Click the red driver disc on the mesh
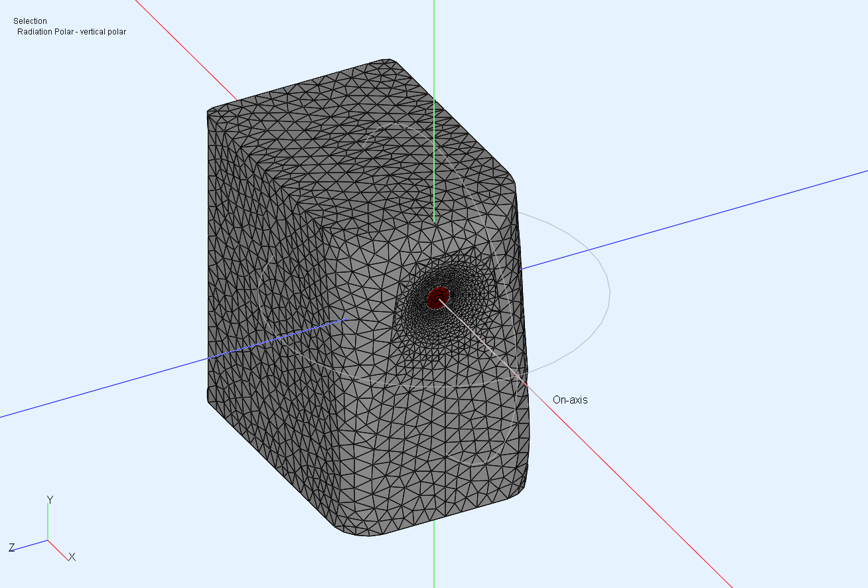The height and width of the screenshot is (588, 868). [437, 298]
